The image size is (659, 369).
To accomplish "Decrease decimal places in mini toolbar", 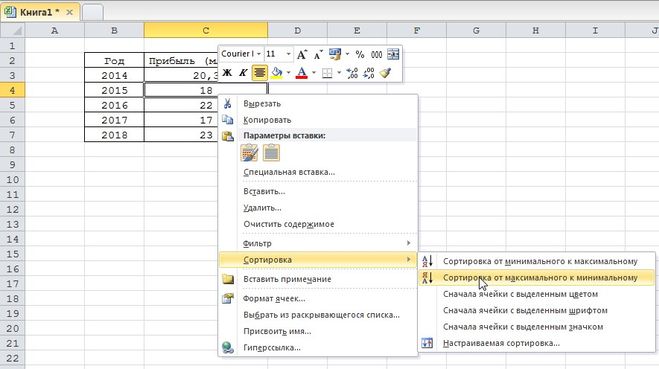I will click(369, 73).
